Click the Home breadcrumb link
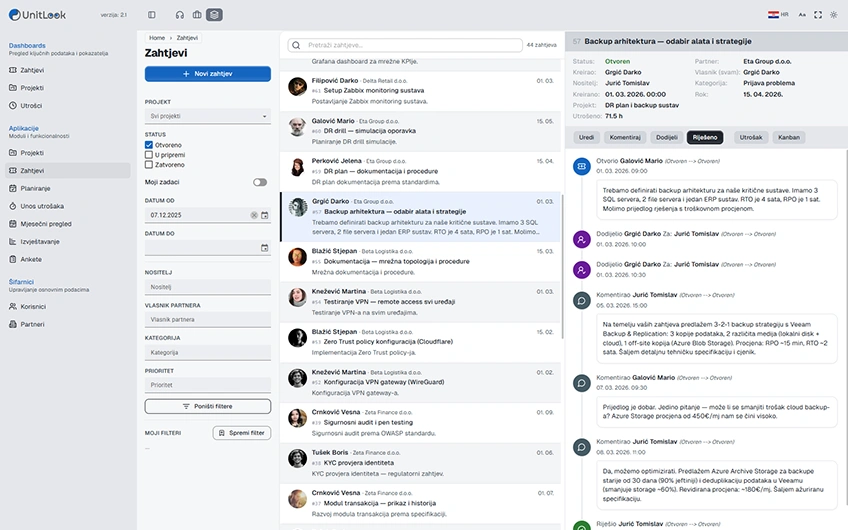This screenshot has height=530, width=848. click(x=157, y=38)
